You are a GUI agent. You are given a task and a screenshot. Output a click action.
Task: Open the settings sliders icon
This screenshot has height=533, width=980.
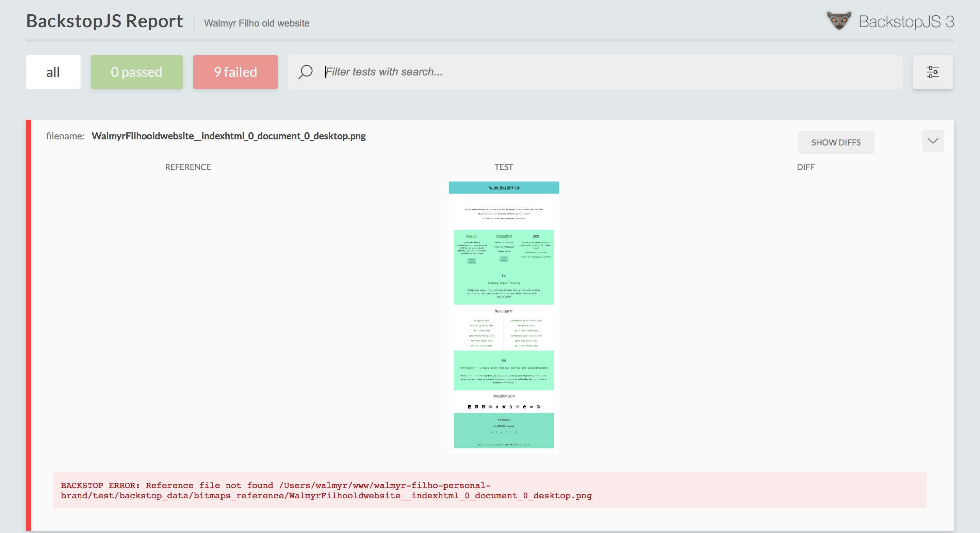pyautogui.click(x=932, y=72)
